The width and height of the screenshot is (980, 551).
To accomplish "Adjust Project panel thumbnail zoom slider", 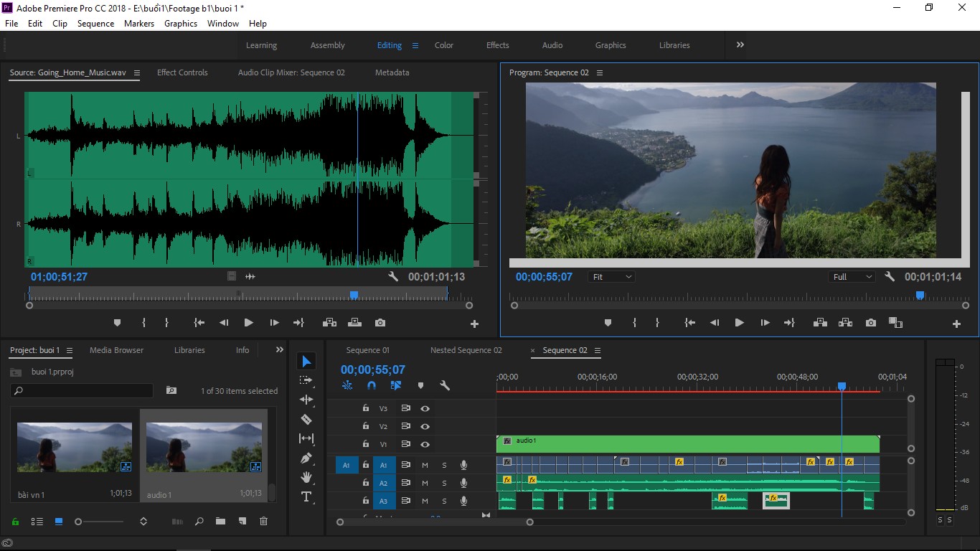I will (79, 522).
